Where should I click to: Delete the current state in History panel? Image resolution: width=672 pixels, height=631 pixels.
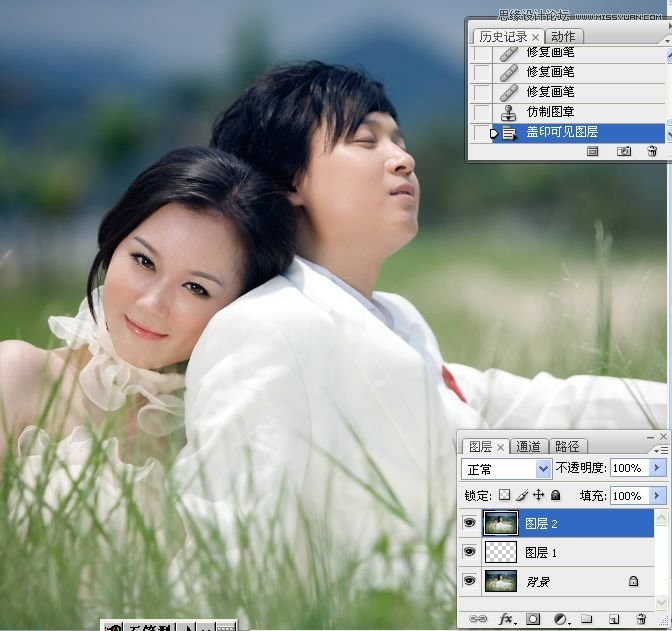(x=652, y=151)
